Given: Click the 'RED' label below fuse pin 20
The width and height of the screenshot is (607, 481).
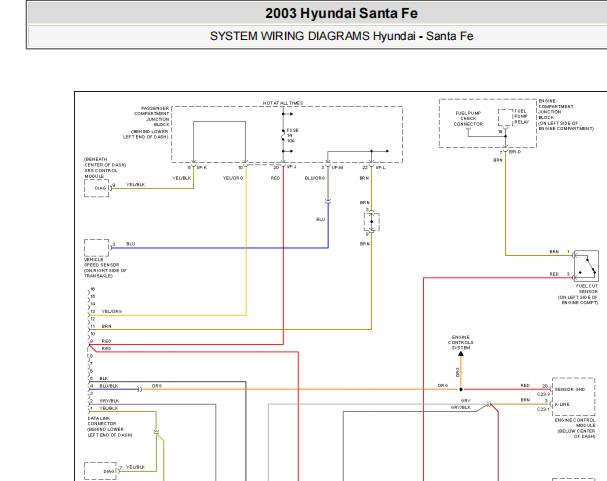Looking at the screenshot, I should (x=275, y=178).
